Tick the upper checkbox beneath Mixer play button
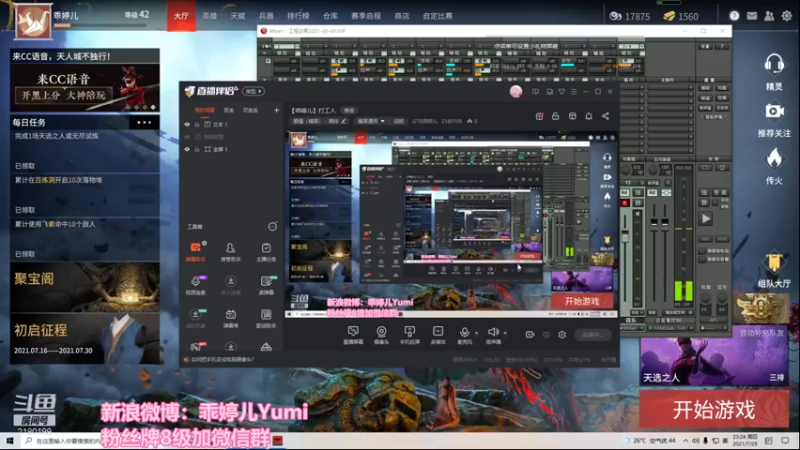This screenshot has height=450, width=800. (x=702, y=251)
